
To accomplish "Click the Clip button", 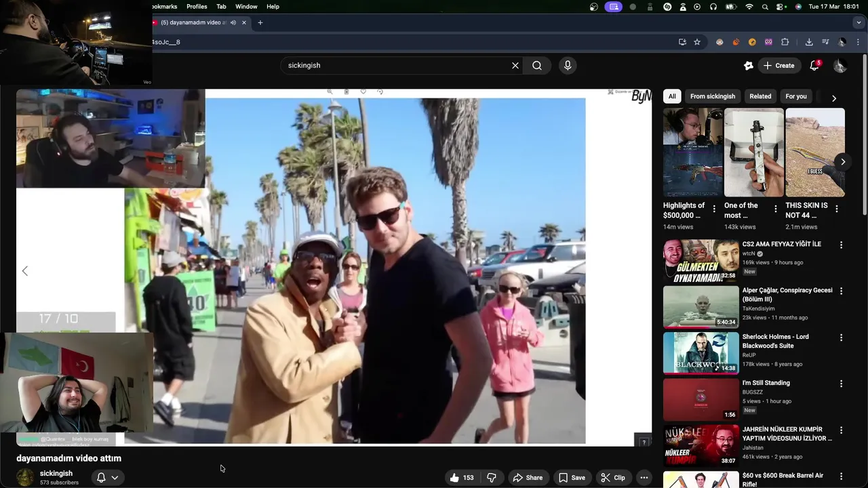I will click(613, 478).
